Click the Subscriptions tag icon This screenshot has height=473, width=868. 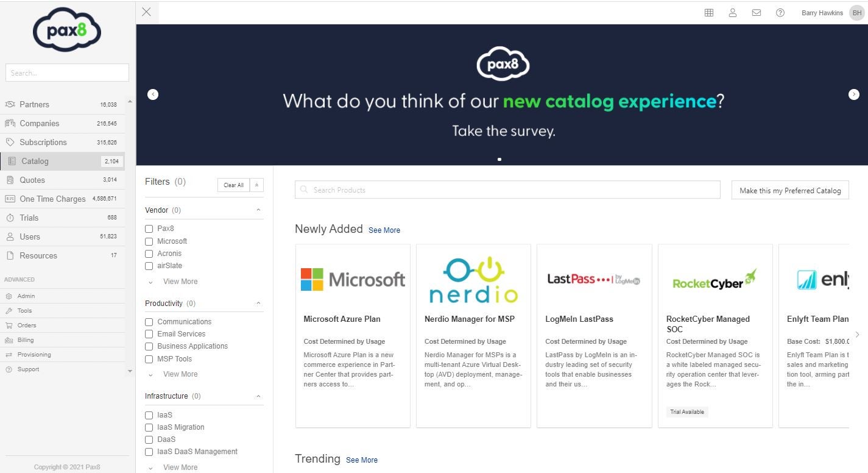[10, 142]
